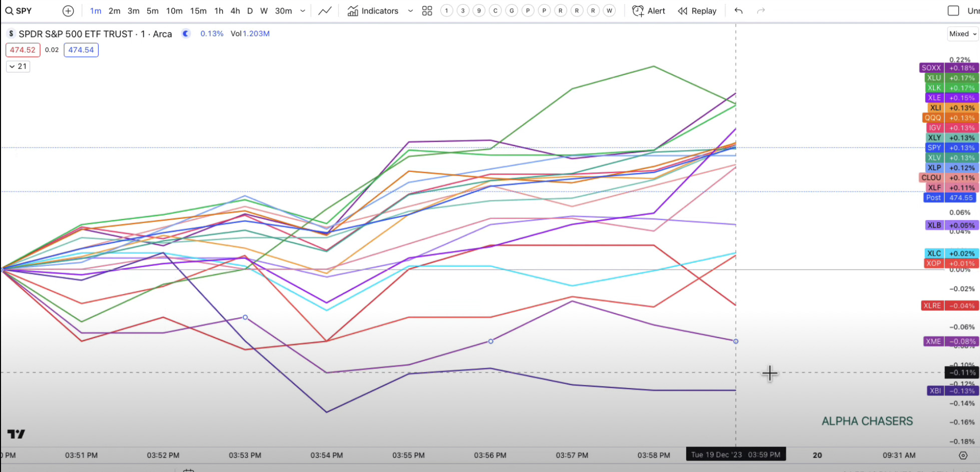Click the circled C quick button
Viewport: 980px width, 472px height.
pyautogui.click(x=496, y=10)
